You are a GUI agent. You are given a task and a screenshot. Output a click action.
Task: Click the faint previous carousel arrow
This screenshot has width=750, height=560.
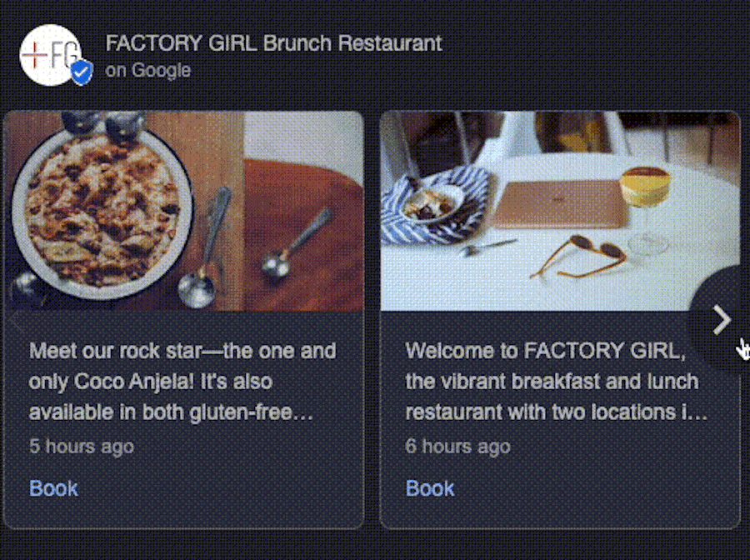tap(15, 321)
